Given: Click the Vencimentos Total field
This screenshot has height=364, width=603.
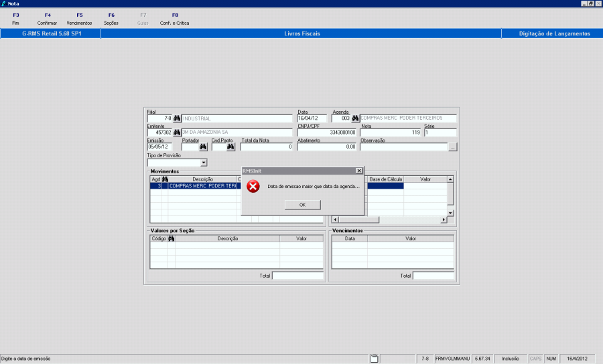Looking at the screenshot, I should [433, 276].
